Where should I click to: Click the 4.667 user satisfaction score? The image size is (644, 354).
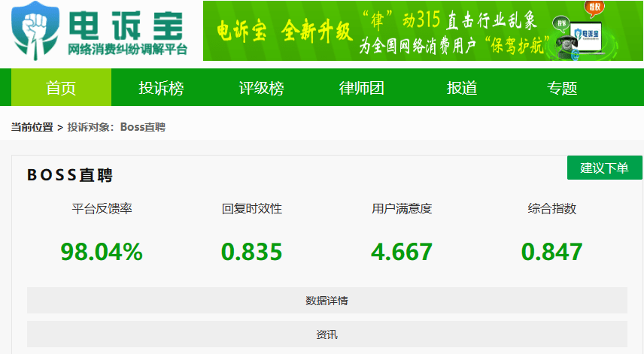click(402, 252)
